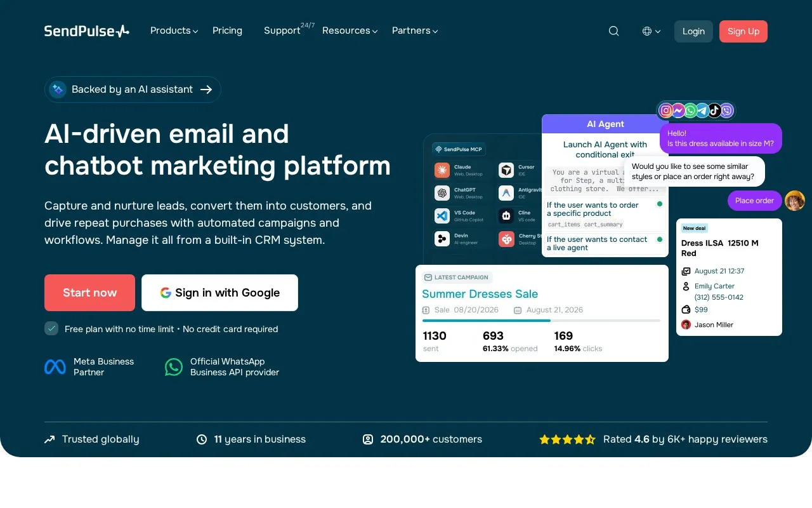This screenshot has width=812, height=508.
Task: Click the LATEST CAMPAIGN tag
Action: (457, 277)
